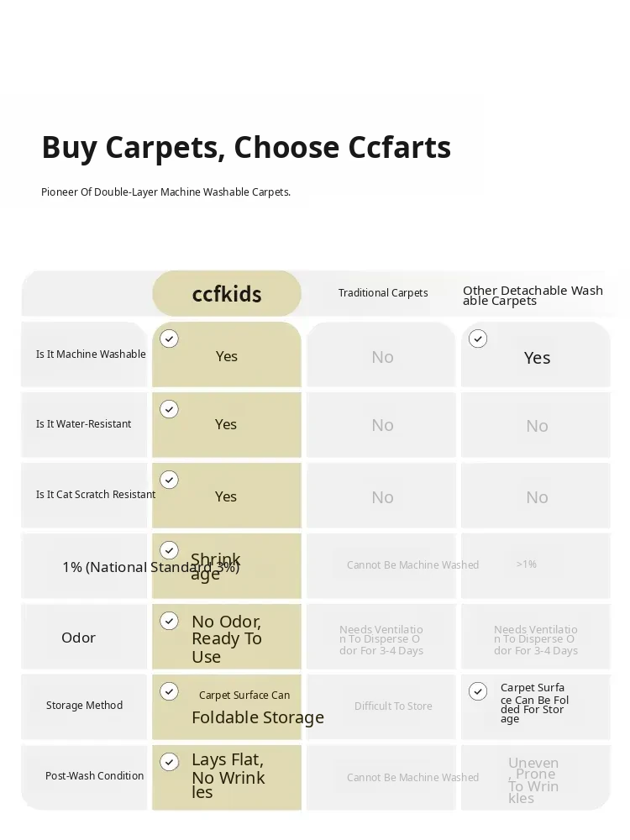
Task: Click checkmark icon beside ccfkids Foldable Storage
Action: (170, 691)
